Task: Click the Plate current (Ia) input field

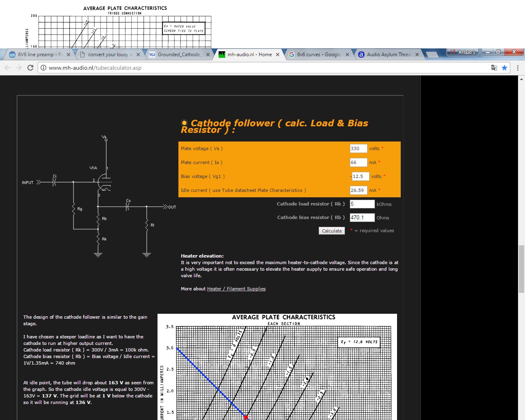Action: pos(358,162)
